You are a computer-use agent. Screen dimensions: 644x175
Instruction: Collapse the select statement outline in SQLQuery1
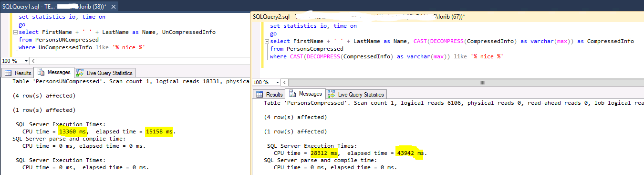pos(15,33)
